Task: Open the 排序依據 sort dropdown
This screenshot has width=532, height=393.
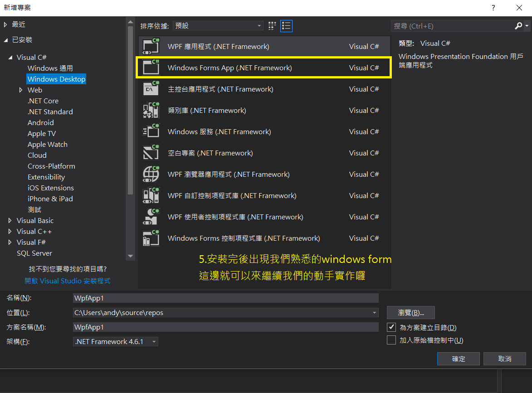Action: click(218, 26)
